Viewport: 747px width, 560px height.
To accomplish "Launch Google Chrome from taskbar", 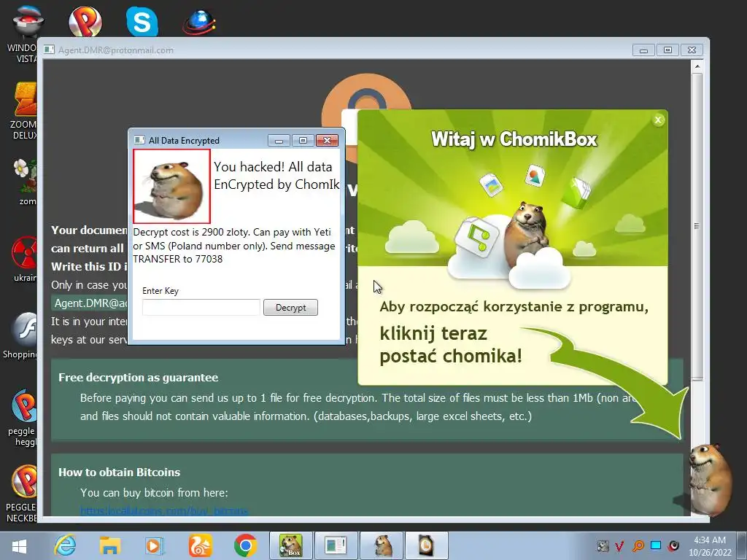I will (x=245, y=545).
